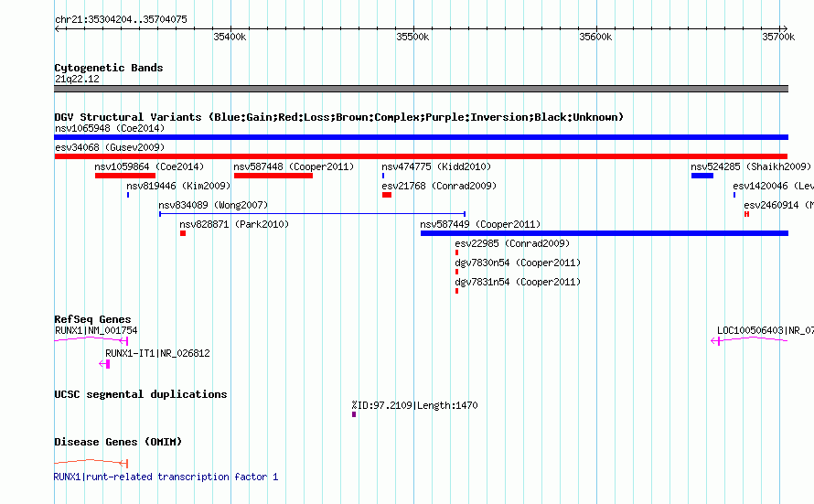Click the gray 21q22.12 cytogenetic band bar
This screenshot has height=504, width=814.
pyautogui.click(x=421, y=89)
